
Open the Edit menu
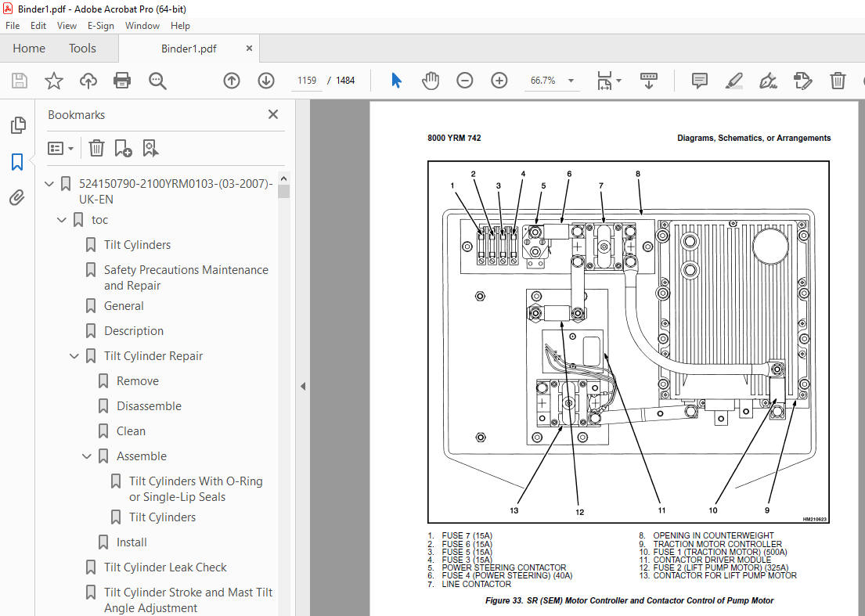tap(38, 25)
